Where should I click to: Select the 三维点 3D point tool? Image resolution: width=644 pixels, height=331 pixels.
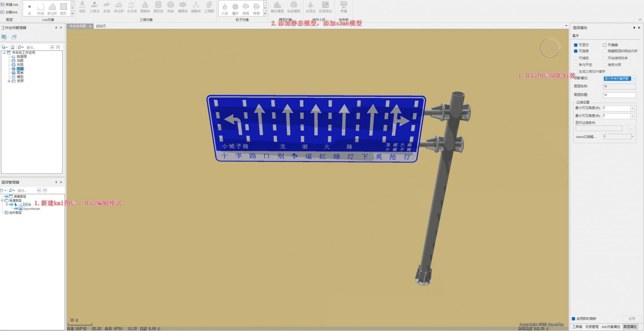(x=95, y=7)
